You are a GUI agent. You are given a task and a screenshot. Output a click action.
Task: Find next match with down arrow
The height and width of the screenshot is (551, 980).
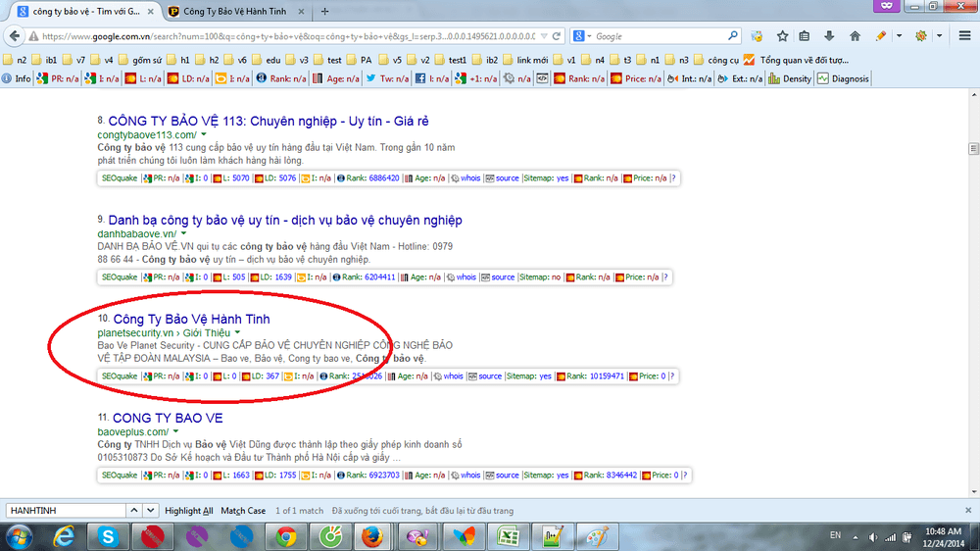tap(151, 511)
